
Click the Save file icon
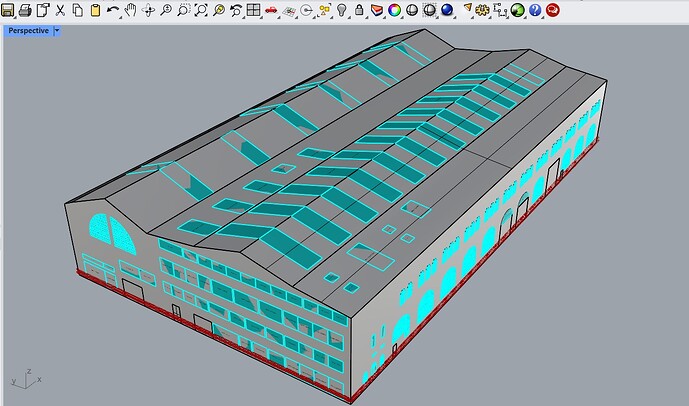coord(7,9)
